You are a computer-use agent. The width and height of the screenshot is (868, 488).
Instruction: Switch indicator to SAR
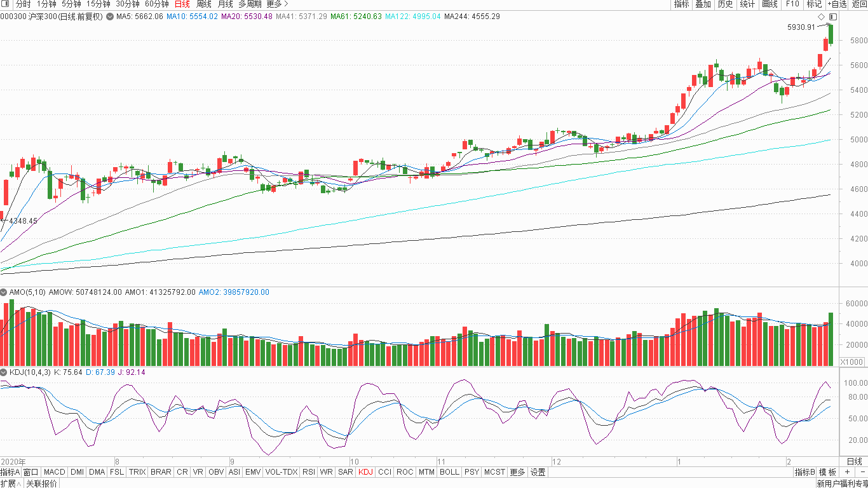click(x=345, y=472)
